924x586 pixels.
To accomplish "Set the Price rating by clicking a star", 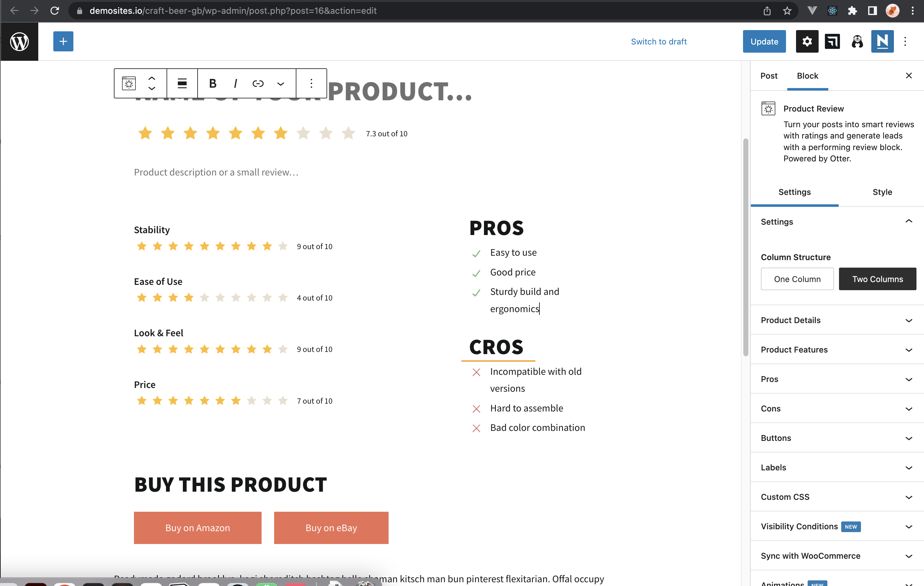I will tap(220, 400).
